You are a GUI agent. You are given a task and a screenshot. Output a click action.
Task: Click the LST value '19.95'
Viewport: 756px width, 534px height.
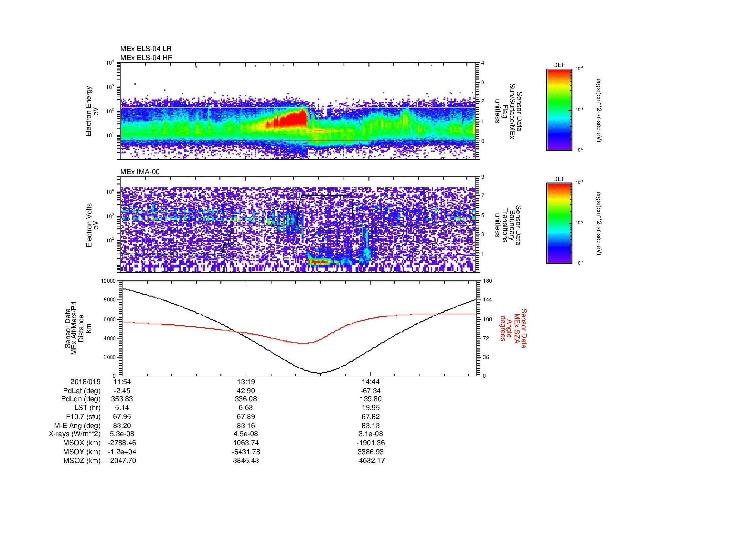pyautogui.click(x=371, y=408)
